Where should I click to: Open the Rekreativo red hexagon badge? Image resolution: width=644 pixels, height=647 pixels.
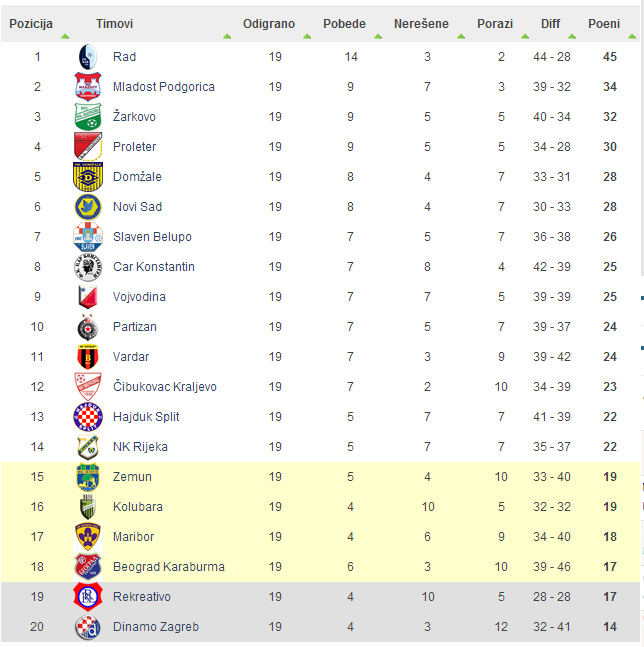point(88,597)
